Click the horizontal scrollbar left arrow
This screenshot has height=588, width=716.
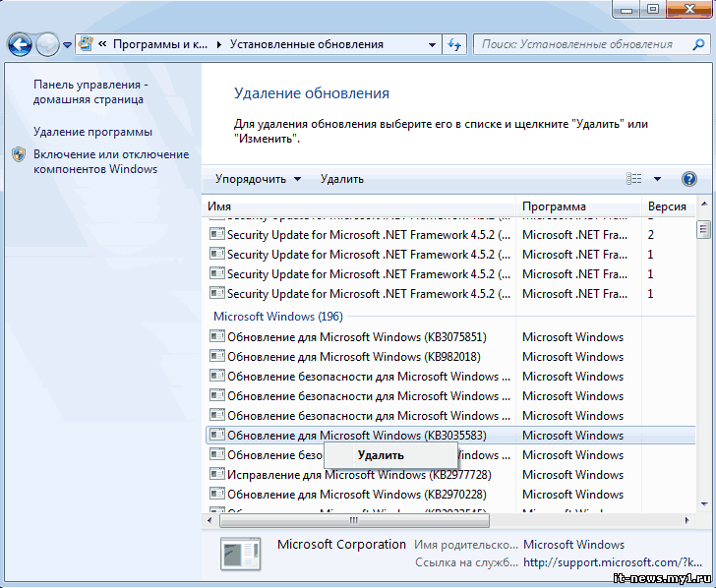click(x=209, y=520)
